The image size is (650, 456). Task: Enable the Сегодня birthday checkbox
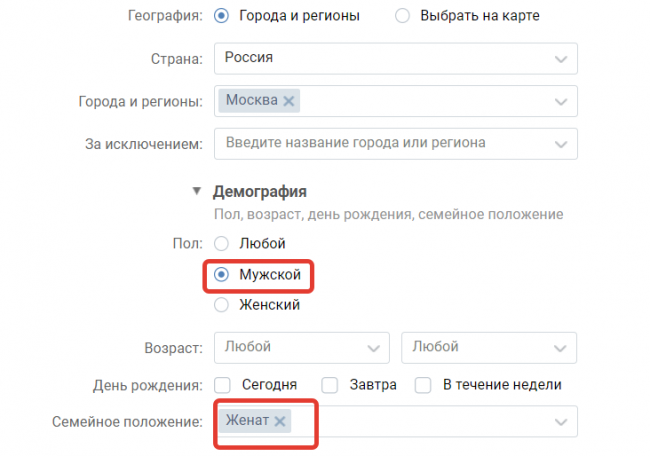[x=223, y=384]
